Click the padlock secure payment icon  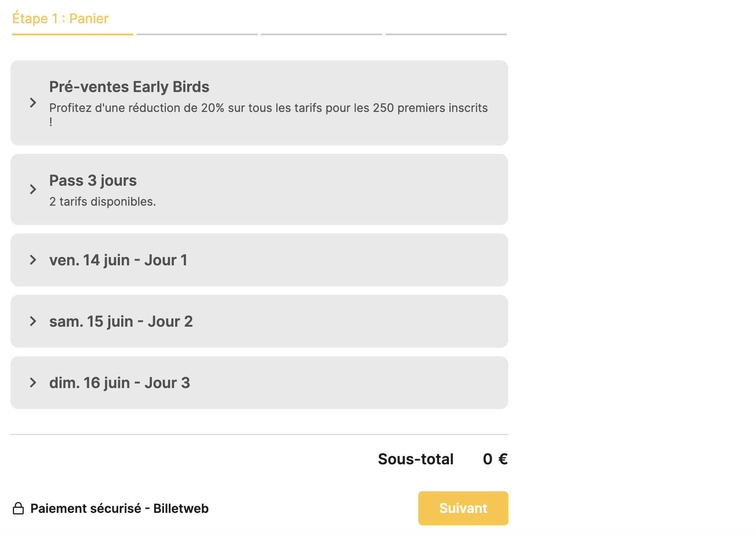click(x=18, y=508)
